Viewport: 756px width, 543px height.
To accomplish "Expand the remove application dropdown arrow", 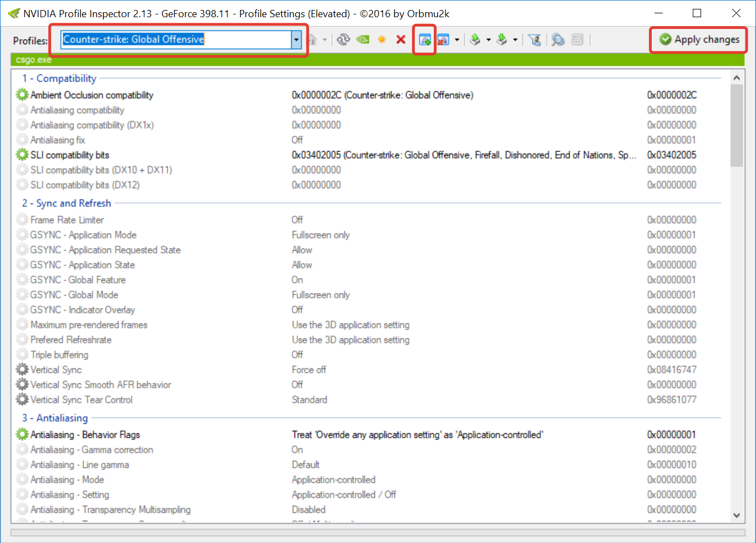I will [456, 40].
